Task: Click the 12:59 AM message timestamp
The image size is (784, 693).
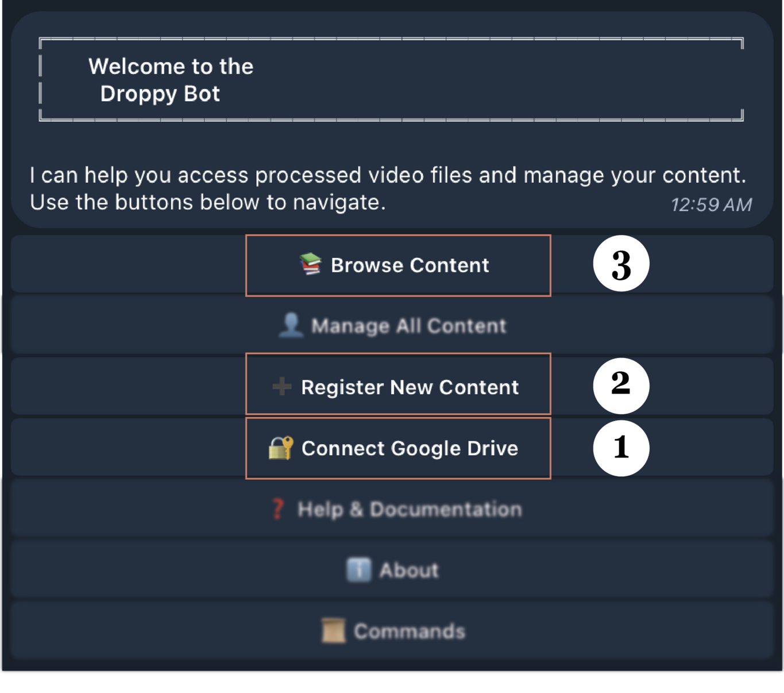Action: pos(711,205)
